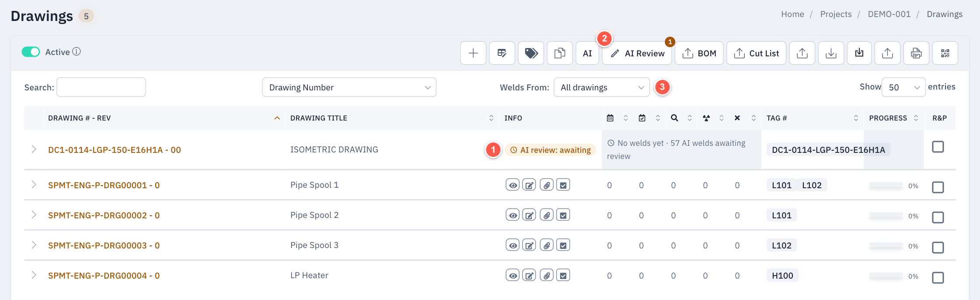The image size is (980, 300).
Task: Check R&P box for DC1-0114-LGP-150-E16H1A
Action: tap(938, 147)
